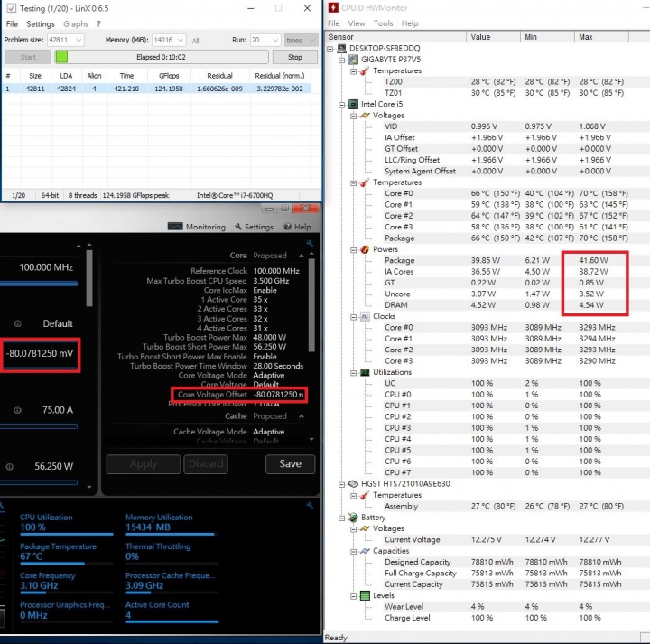The image size is (650, 644).
Task: Open the LinX Graphs menu
Action: pyautogui.click(x=76, y=23)
